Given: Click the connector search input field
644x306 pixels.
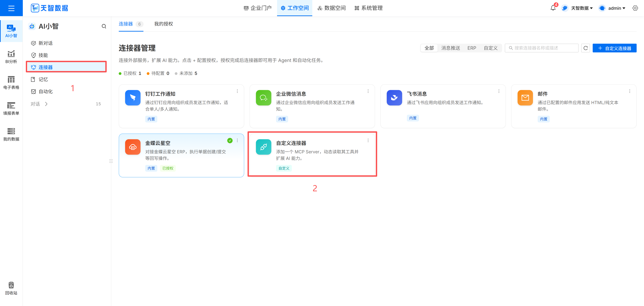Looking at the screenshot, I should (x=542, y=48).
